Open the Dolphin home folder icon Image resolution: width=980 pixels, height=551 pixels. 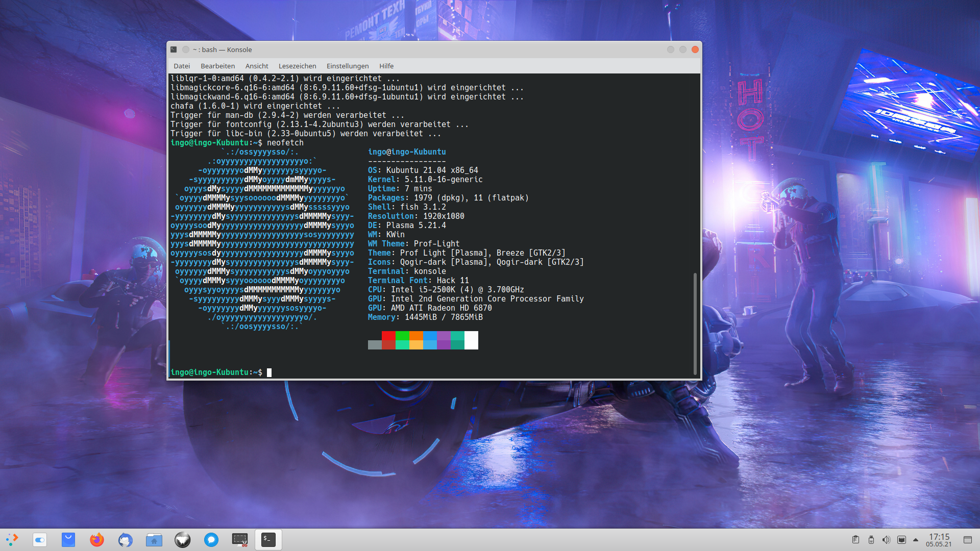(x=154, y=539)
